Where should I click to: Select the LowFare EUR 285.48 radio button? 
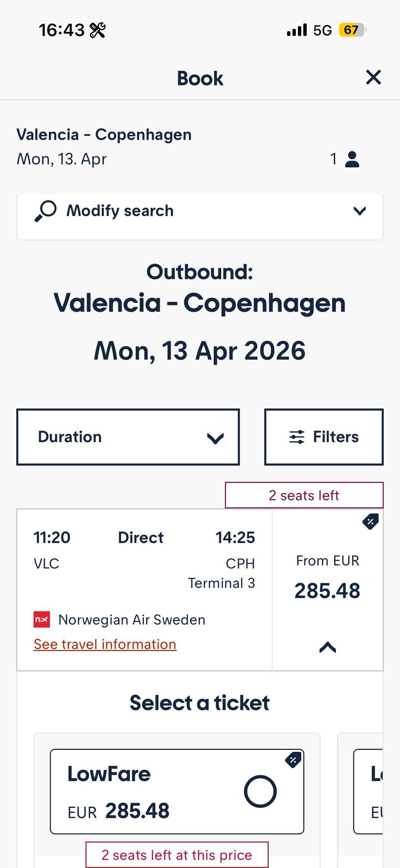[260, 791]
